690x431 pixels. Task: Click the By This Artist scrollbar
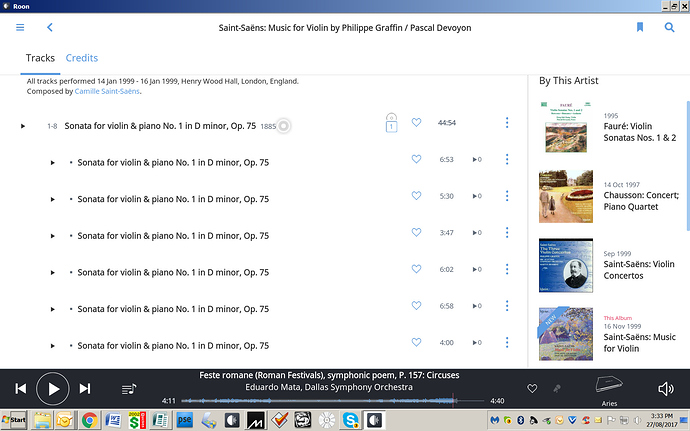pos(688,165)
